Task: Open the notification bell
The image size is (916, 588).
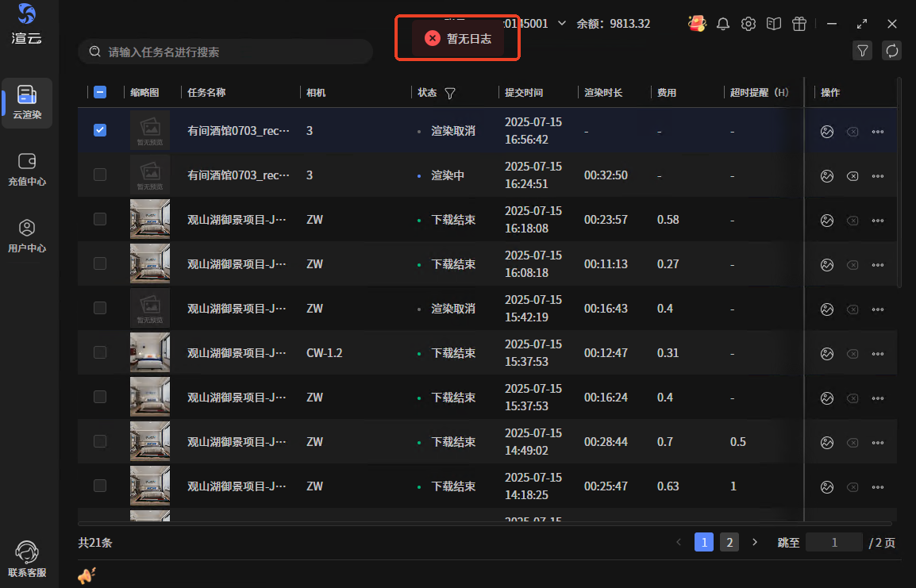Action: point(722,24)
